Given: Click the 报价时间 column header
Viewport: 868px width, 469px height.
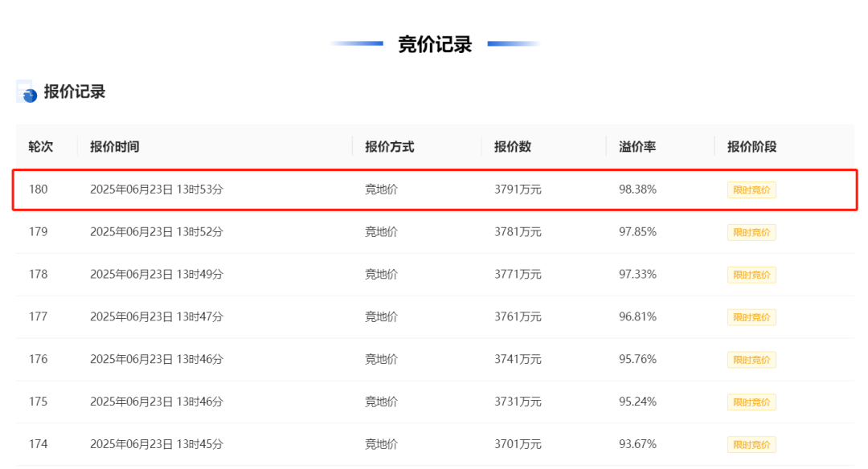Looking at the screenshot, I should pos(115,146).
